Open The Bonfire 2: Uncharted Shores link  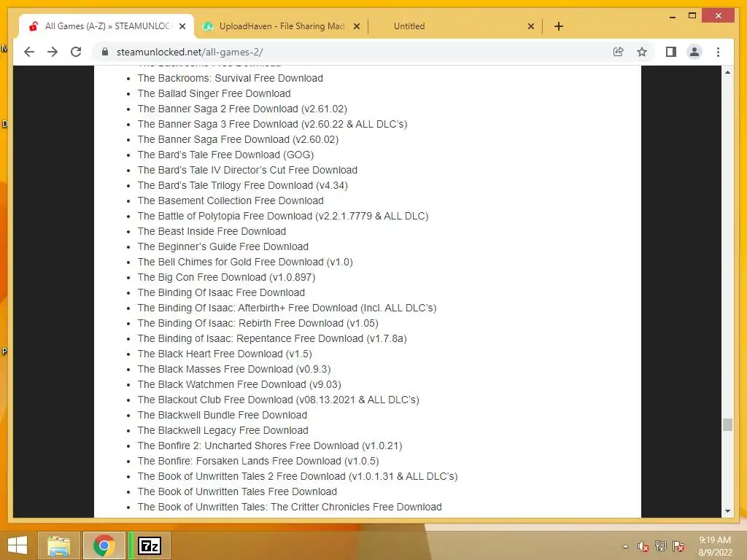[270, 446]
